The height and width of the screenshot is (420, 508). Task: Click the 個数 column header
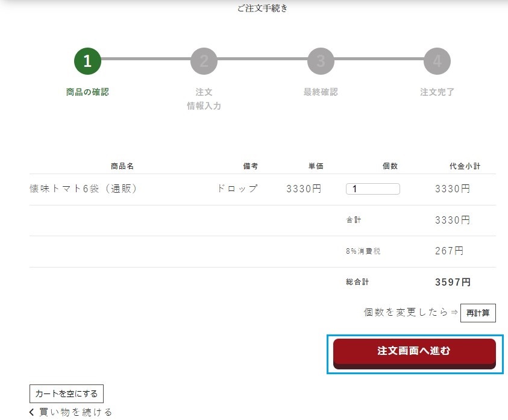pos(390,166)
